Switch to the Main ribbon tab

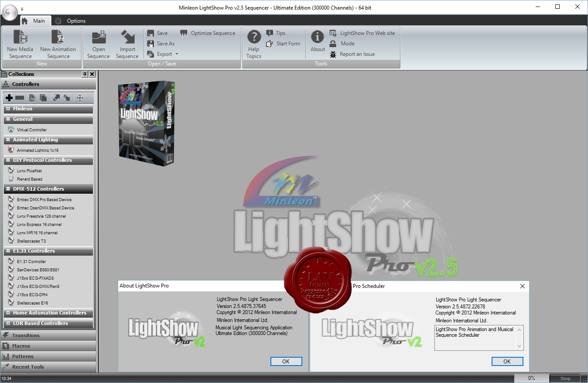[x=35, y=21]
